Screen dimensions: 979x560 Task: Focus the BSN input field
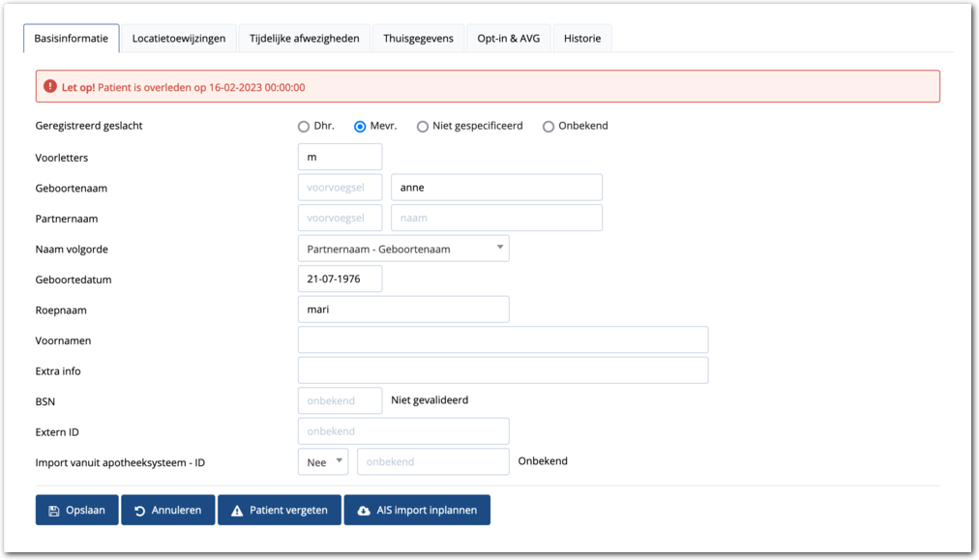(x=340, y=400)
